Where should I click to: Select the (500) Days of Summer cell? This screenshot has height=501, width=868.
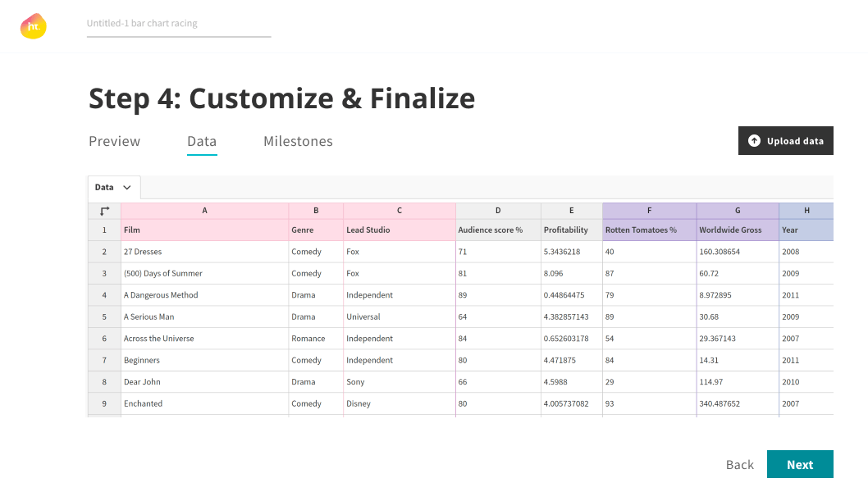click(x=204, y=273)
